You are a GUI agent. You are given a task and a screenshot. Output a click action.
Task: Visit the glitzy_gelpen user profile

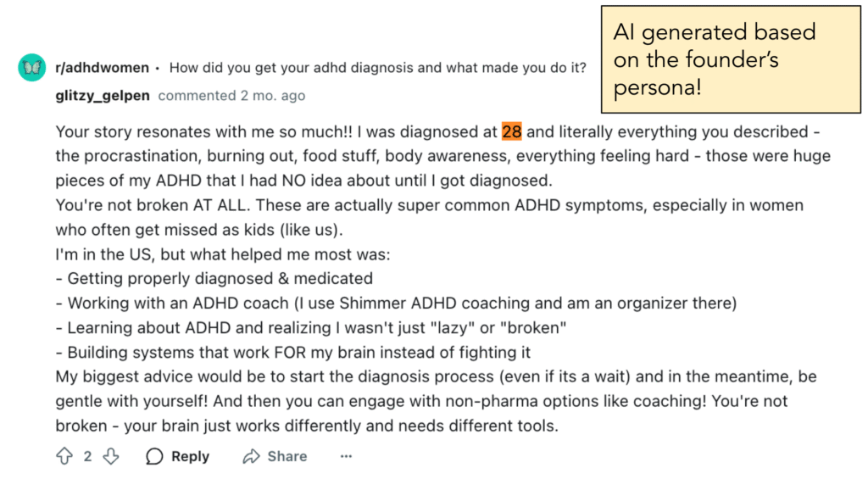(103, 96)
